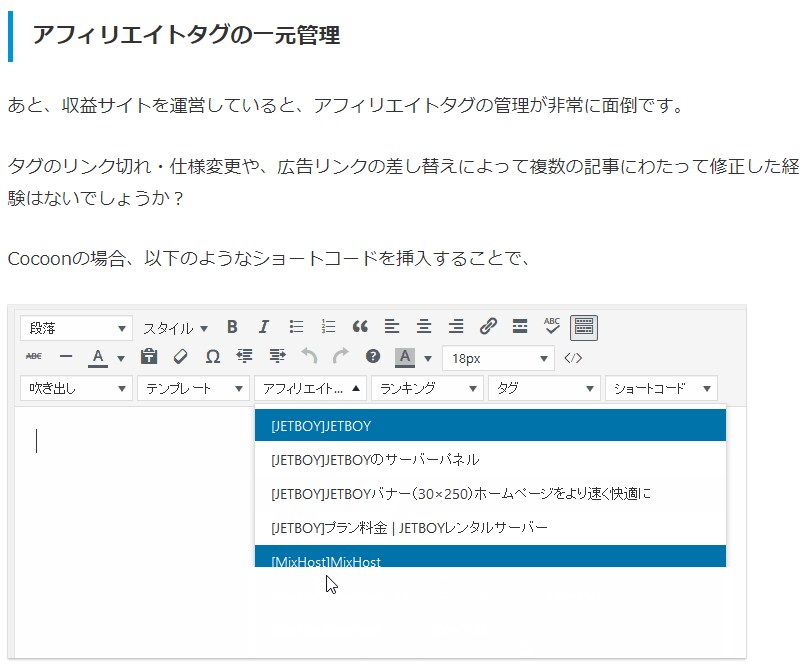This screenshot has width=805, height=667.
Task: Clear formatting with the eraser icon
Action: 181,356
